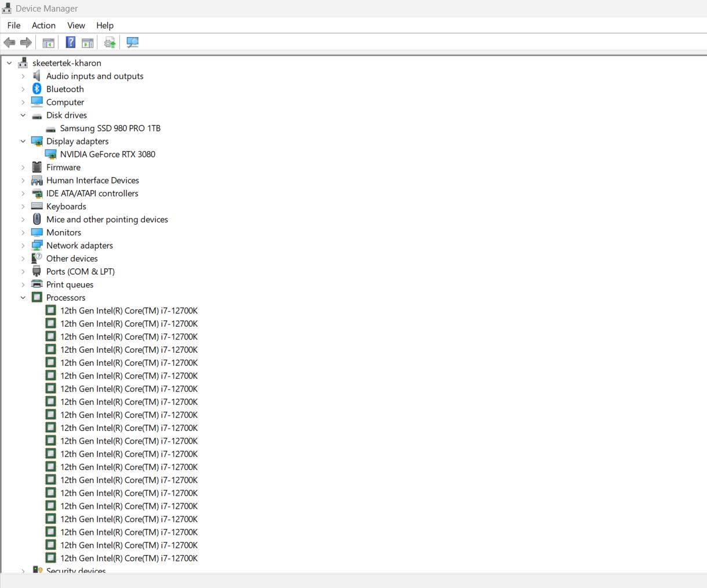707x588 pixels.
Task: Expand the Other devices node
Action: tap(23, 258)
